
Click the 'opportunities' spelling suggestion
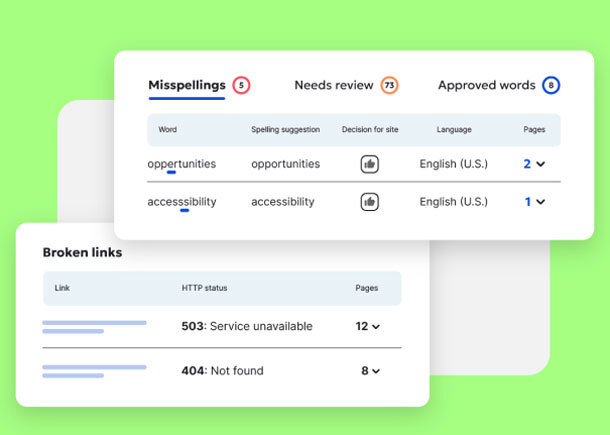[x=285, y=164]
